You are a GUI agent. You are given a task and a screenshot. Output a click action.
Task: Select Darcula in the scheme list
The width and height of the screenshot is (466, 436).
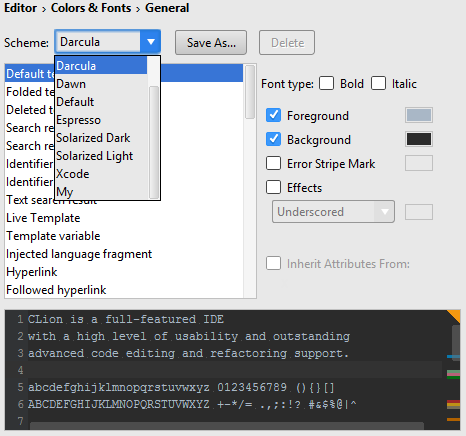[101, 65]
